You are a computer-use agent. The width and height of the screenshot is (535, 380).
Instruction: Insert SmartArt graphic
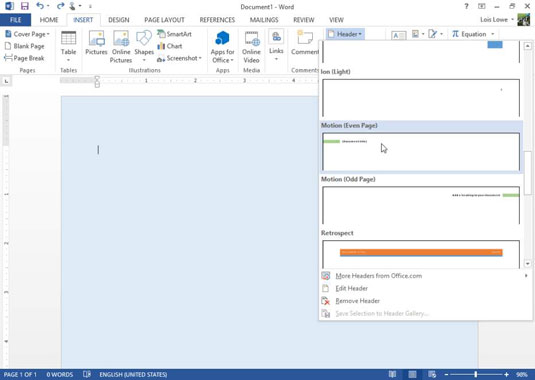pos(174,34)
